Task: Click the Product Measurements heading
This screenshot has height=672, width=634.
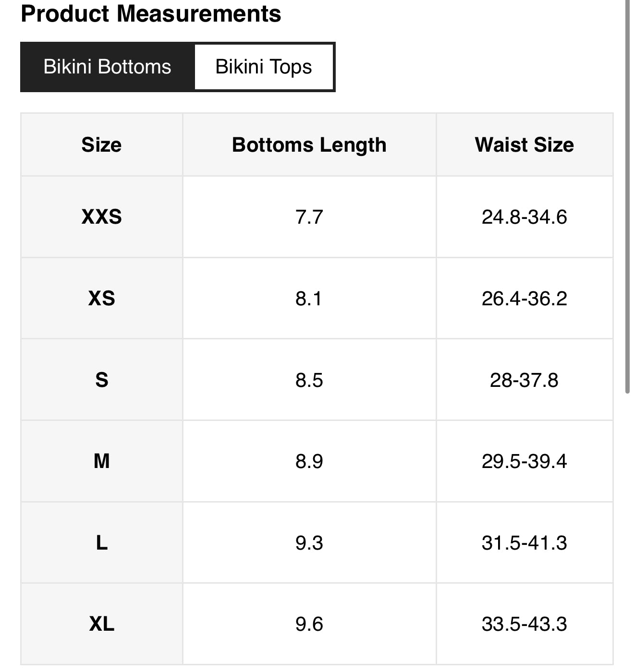Action: [151, 13]
